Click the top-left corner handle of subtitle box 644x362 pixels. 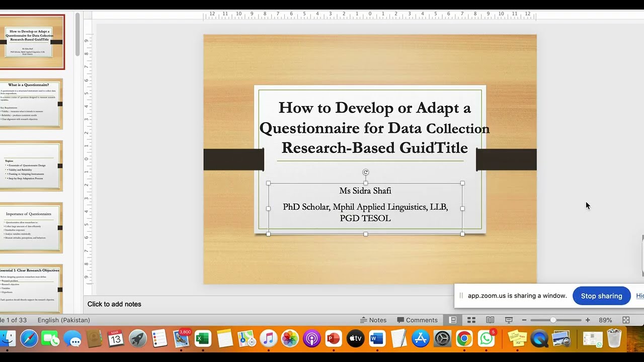(268, 183)
